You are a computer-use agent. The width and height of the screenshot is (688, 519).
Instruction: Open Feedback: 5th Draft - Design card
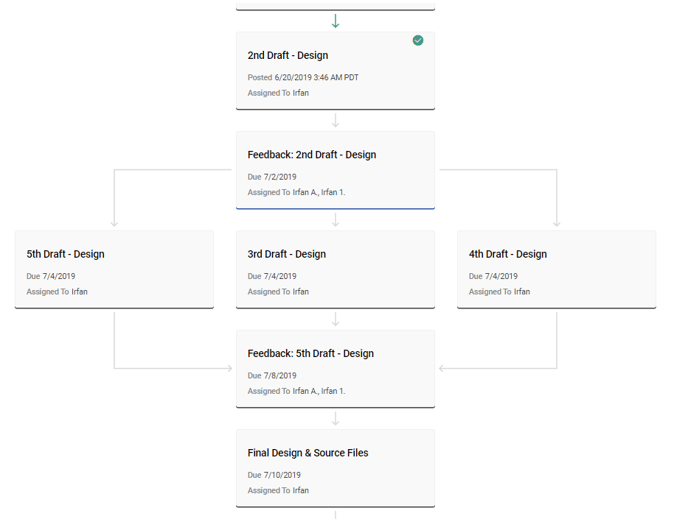pos(335,369)
